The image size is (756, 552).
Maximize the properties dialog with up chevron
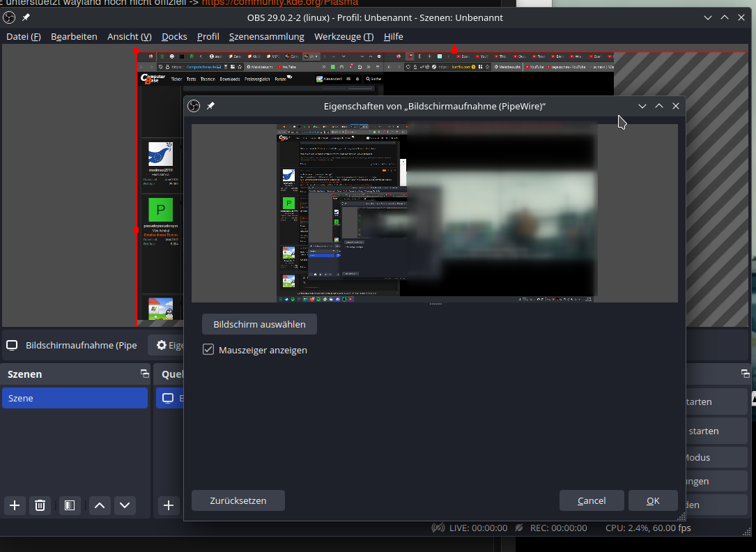(659, 106)
